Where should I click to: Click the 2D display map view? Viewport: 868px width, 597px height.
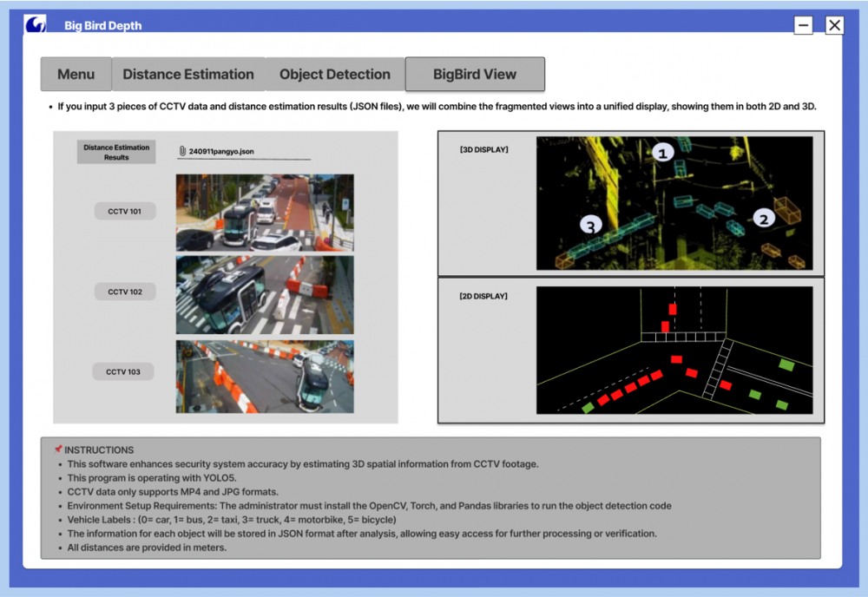674,350
